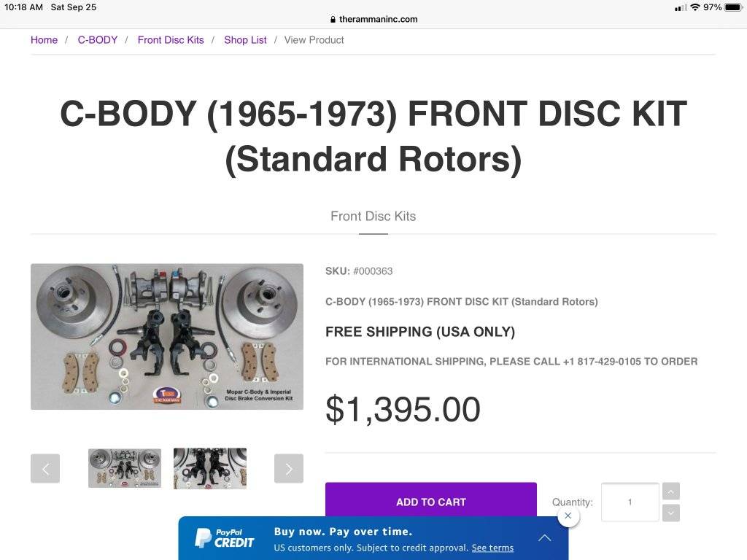747x560 pixels.
Task: Open the PayPal See terms link
Action: [x=492, y=548]
